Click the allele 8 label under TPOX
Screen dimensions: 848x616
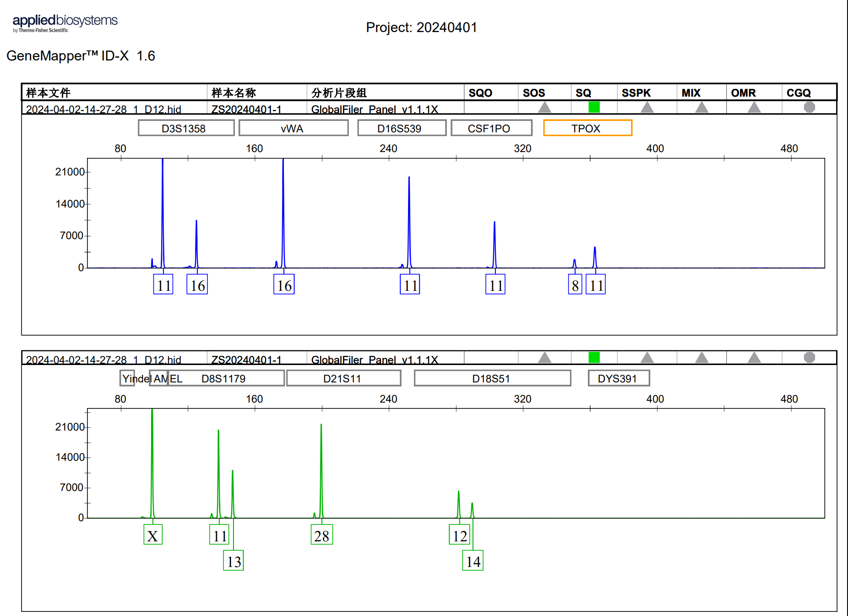click(575, 285)
